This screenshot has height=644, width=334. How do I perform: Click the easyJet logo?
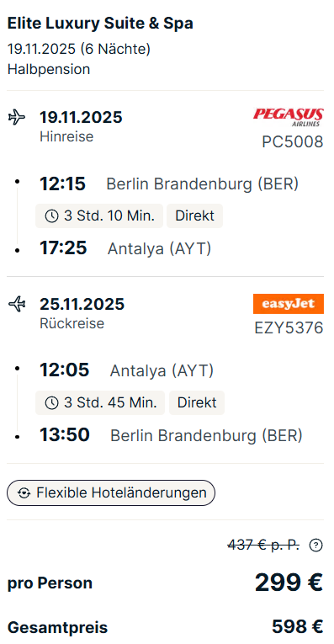(x=289, y=304)
